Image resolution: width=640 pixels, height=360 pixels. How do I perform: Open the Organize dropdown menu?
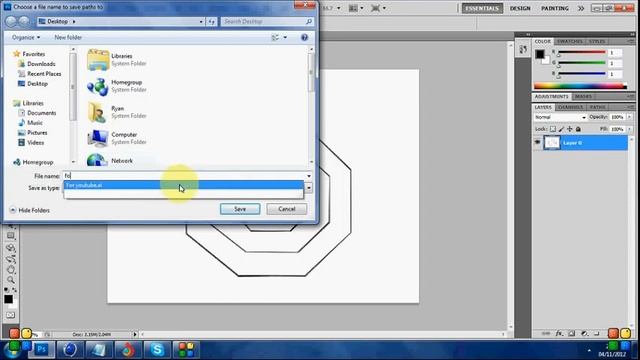coord(26,37)
